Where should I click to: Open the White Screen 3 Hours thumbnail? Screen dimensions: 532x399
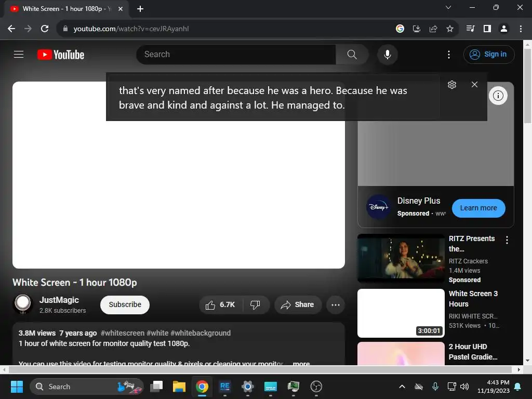click(x=401, y=313)
